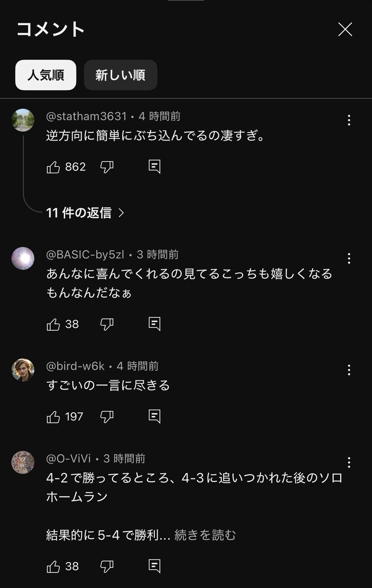The width and height of the screenshot is (372, 588).
Task: Open more options for @statham3631 comment
Action: point(349,120)
